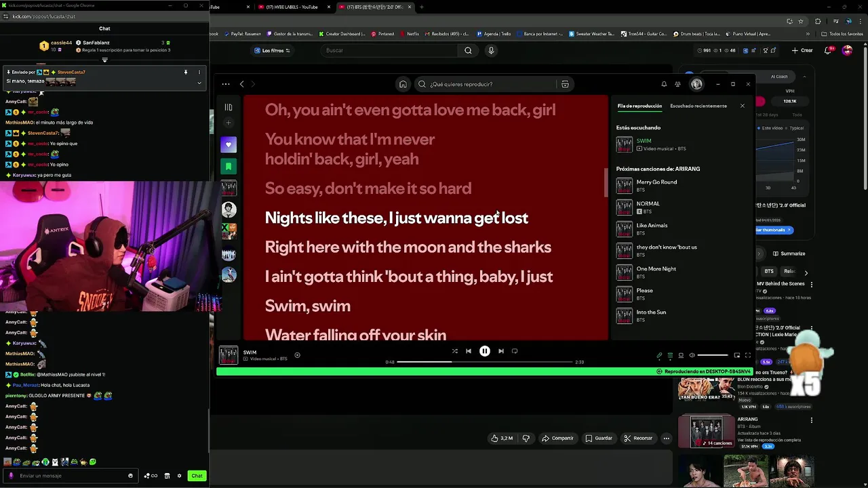This screenshot has height=488, width=868.
Task: Click the YouTube search magnifier button
Action: (468, 50)
